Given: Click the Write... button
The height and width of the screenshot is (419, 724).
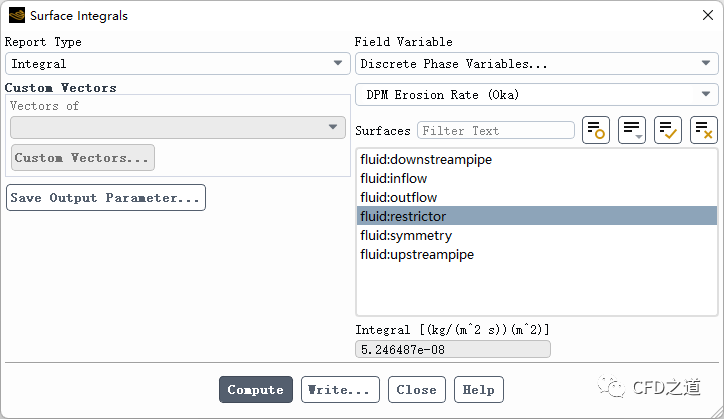Looking at the screenshot, I should point(341,390).
